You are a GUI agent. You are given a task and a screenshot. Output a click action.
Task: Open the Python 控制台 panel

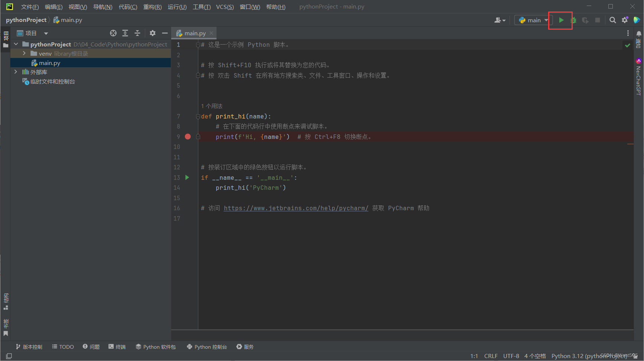pos(206,347)
